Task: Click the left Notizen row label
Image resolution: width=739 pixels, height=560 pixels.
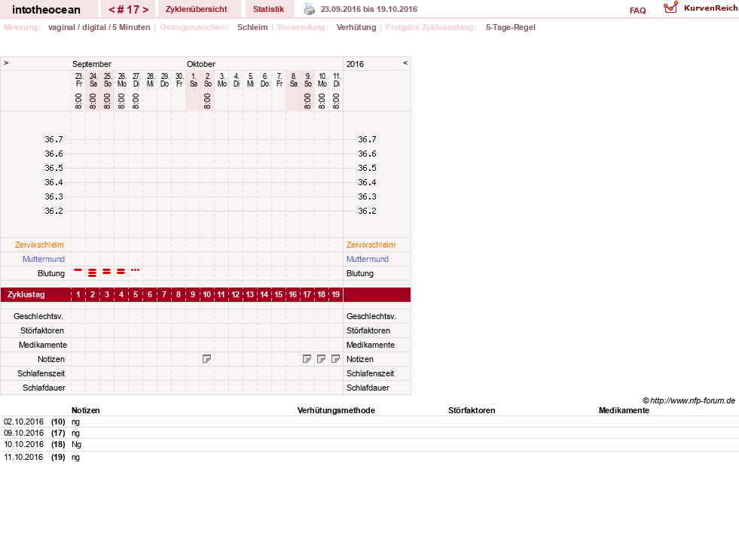Action: coord(51,359)
